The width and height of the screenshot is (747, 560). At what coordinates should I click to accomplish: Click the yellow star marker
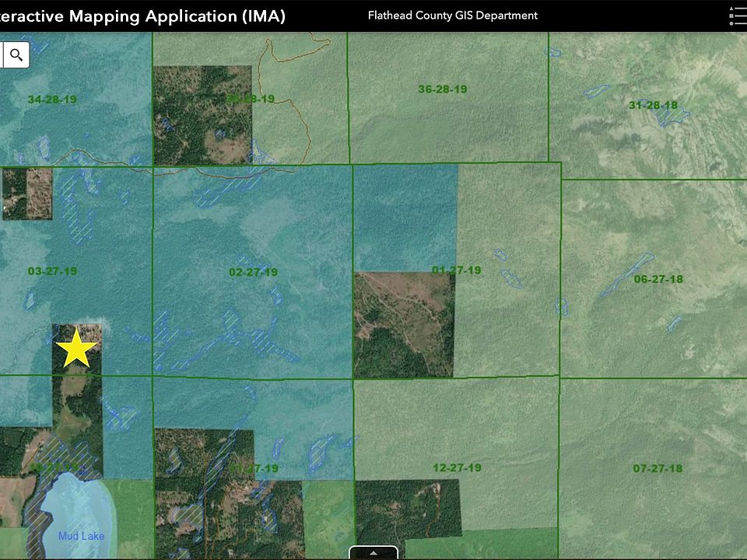click(x=76, y=349)
